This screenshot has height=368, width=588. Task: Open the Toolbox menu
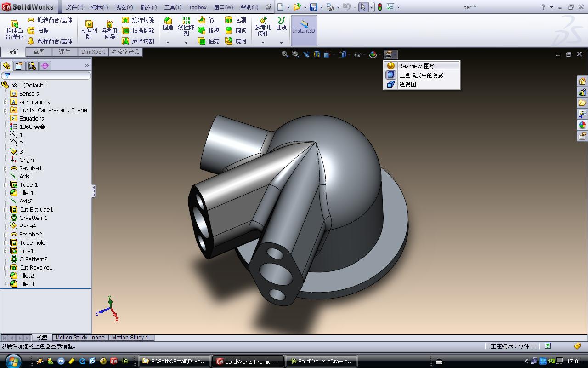click(198, 7)
